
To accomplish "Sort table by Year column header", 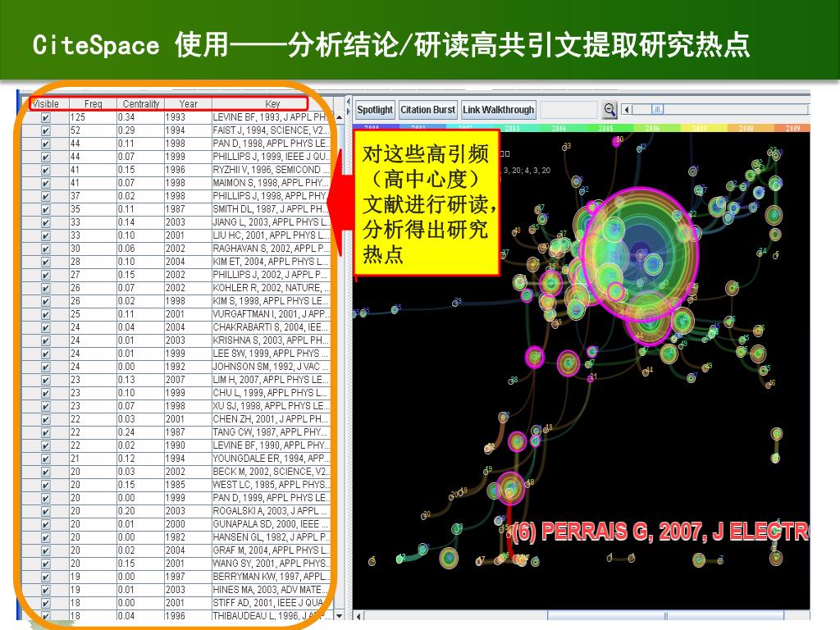I will pyautogui.click(x=188, y=104).
